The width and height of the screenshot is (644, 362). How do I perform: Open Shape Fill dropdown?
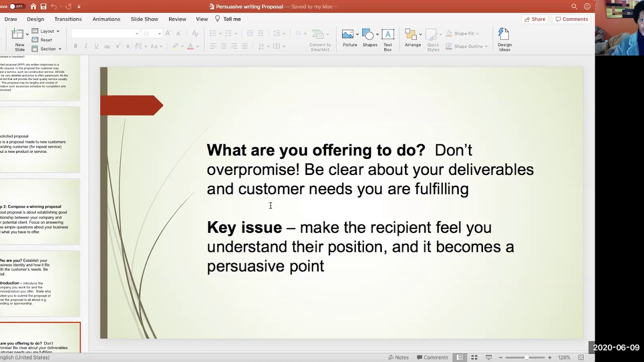point(462,34)
